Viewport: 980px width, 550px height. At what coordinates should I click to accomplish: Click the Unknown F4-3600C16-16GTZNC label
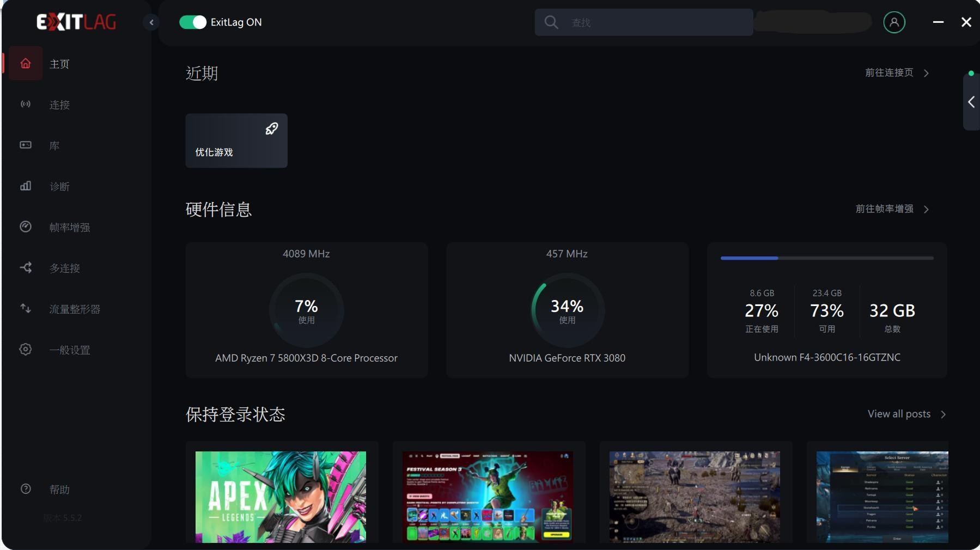[x=827, y=357]
